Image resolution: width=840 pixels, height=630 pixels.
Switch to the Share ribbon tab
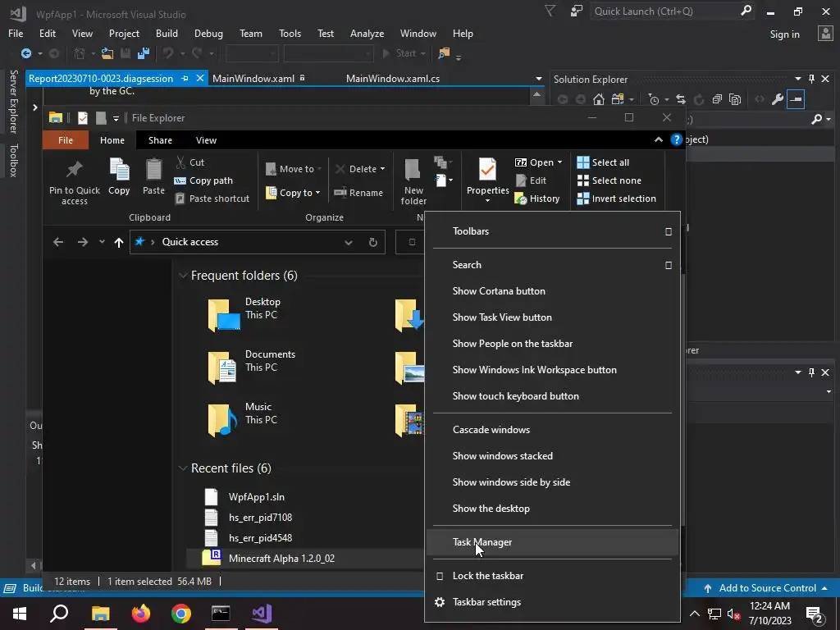click(x=160, y=140)
